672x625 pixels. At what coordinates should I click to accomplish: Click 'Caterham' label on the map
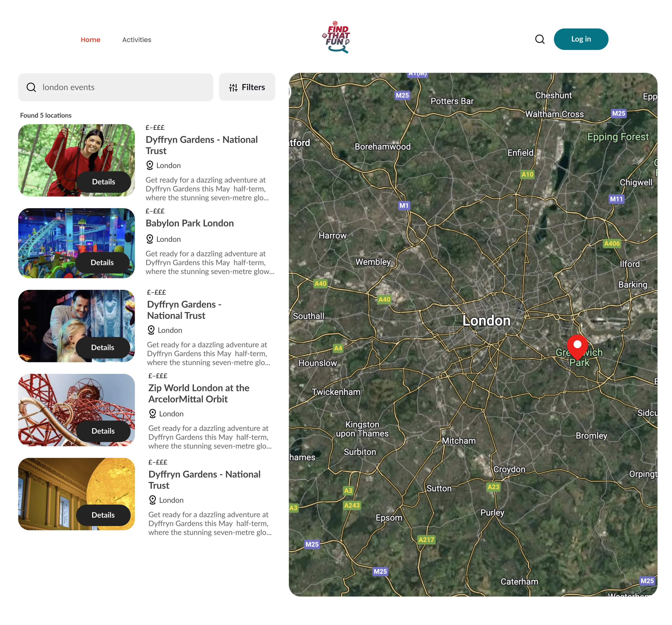click(519, 582)
